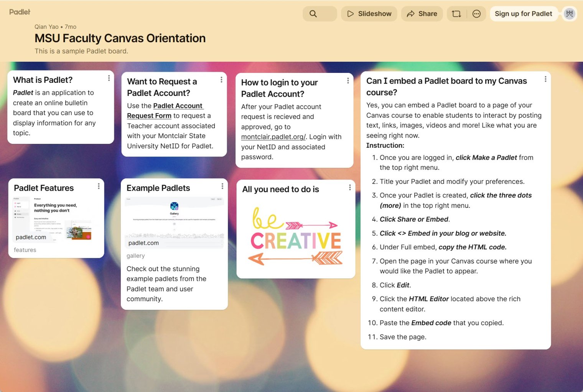The image size is (583, 392).
Task: Open the Example Padlets gallery preview thumbnail
Action: coord(174,223)
